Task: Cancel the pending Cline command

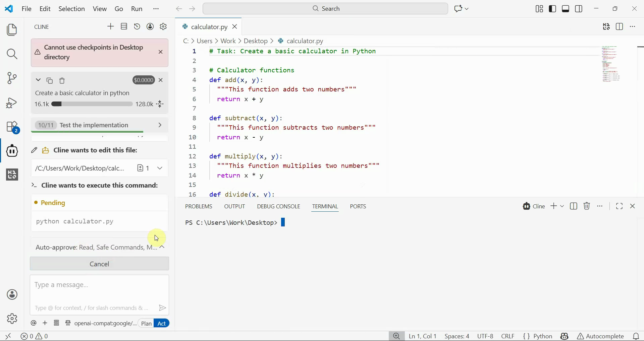Action: [99, 264]
